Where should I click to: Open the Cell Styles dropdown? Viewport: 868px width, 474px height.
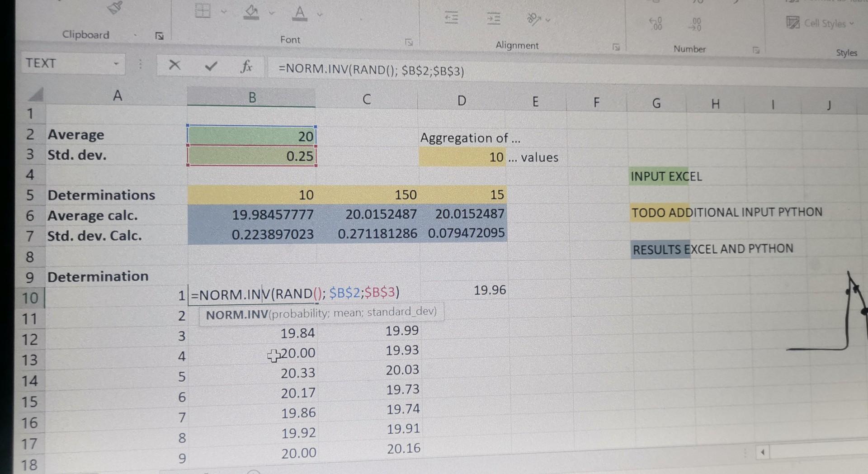point(820,23)
